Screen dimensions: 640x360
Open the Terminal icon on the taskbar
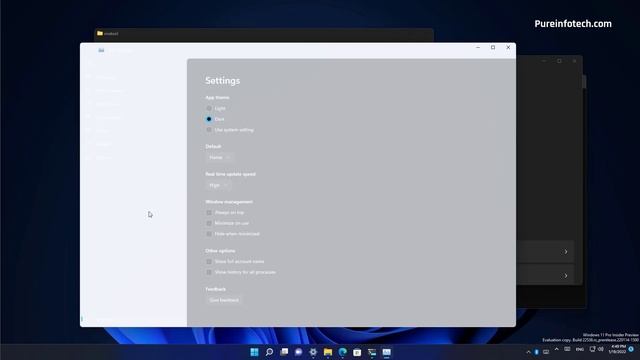point(372,352)
